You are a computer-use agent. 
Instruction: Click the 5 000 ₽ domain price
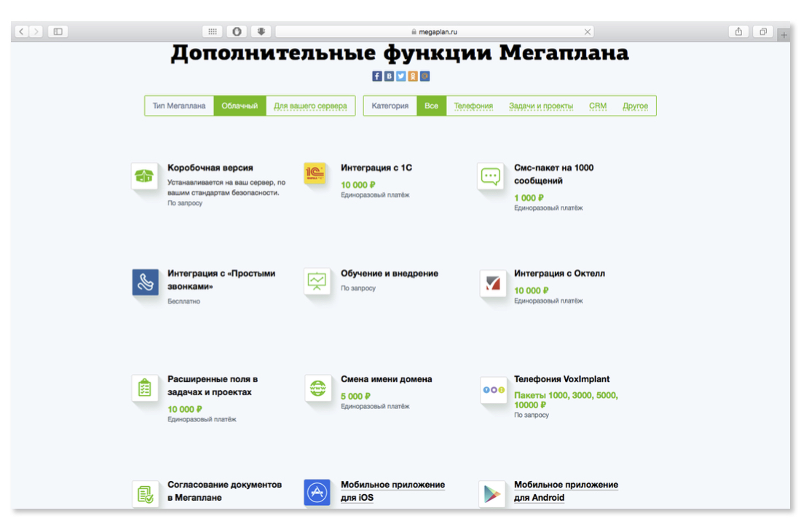click(x=355, y=396)
